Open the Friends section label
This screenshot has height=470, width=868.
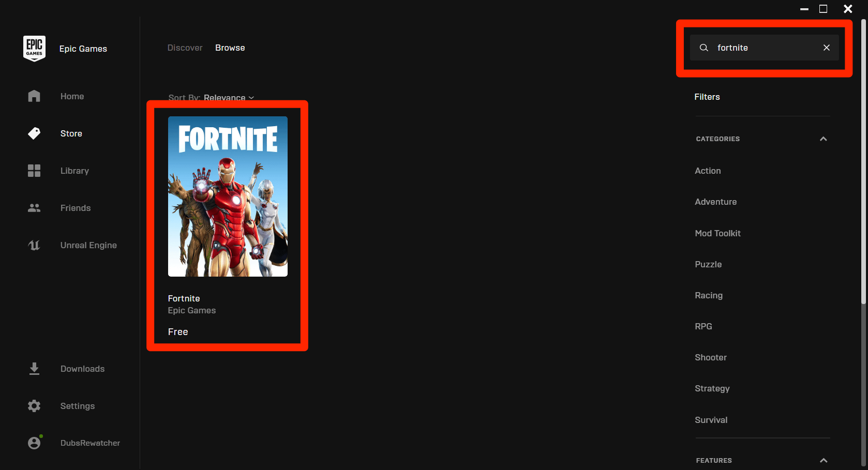click(x=76, y=208)
